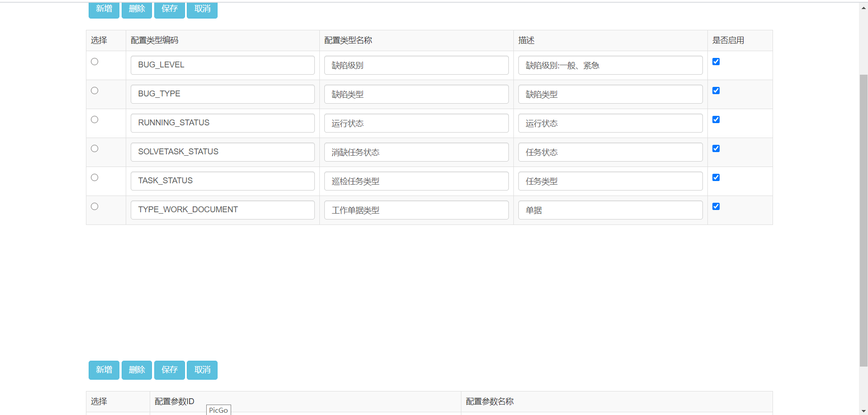Toggle the TYPE_WORK_DOCUMENT enabled checkbox
Viewport: 868px width, 415px height.
(x=716, y=206)
